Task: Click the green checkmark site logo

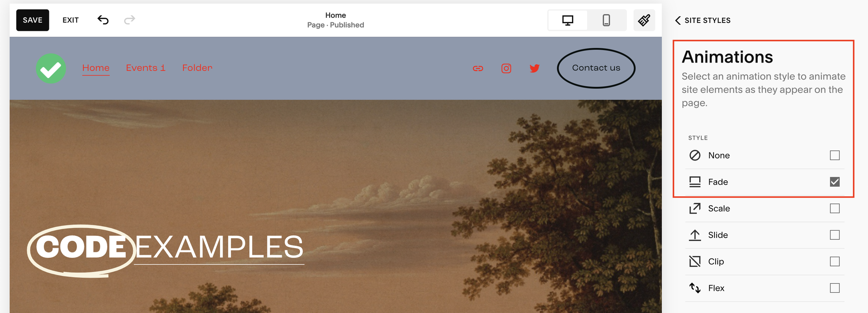Action: (x=51, y=68)
